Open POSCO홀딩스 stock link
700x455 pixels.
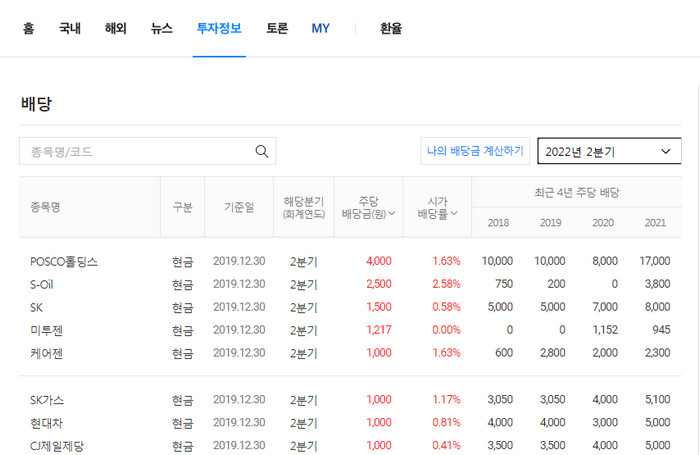[64, 262]
